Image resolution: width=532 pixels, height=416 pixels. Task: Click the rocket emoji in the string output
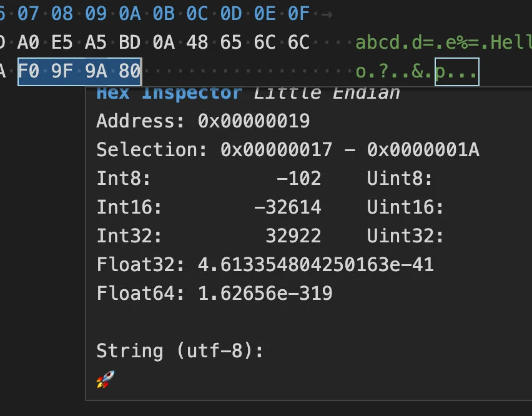(x=106, y=379)
